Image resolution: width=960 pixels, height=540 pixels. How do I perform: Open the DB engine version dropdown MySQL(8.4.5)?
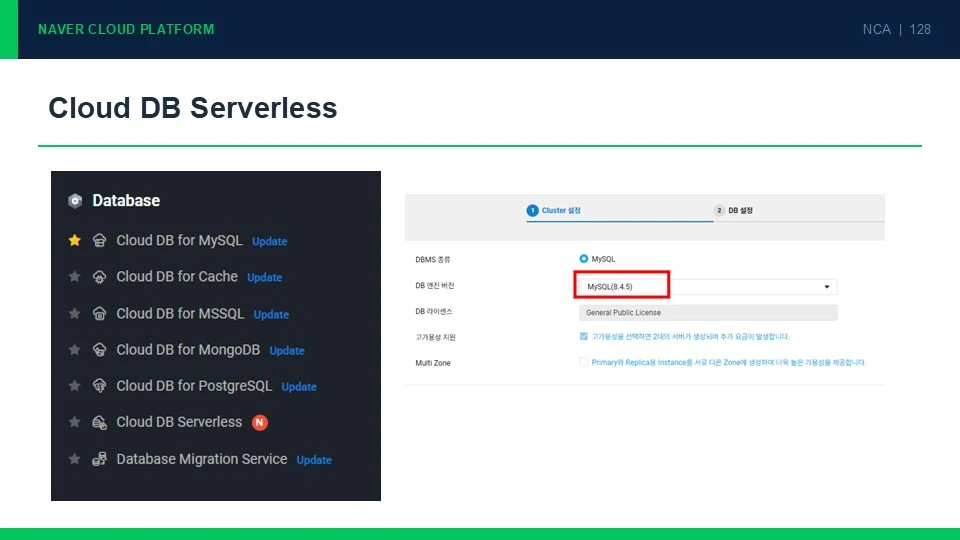[708, 287]
